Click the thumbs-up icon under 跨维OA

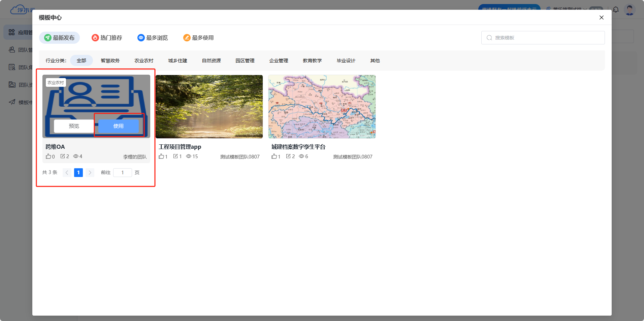pos(48,156)
